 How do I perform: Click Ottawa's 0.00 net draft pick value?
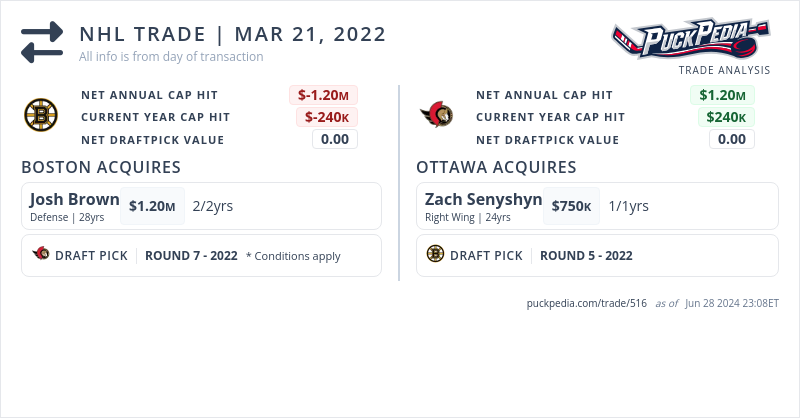732,139
